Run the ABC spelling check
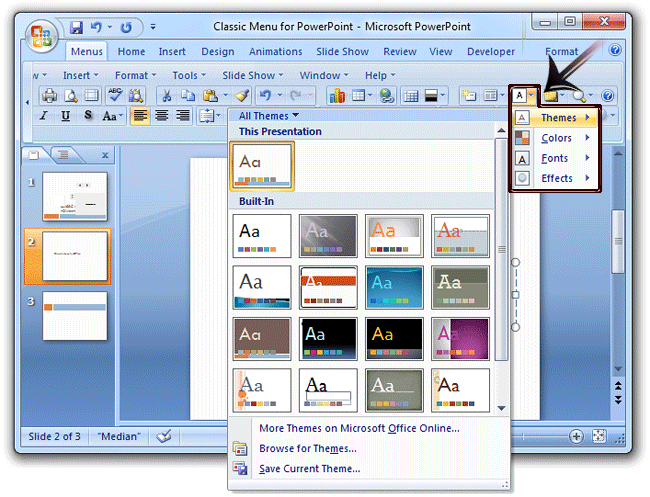 (115, 96)
